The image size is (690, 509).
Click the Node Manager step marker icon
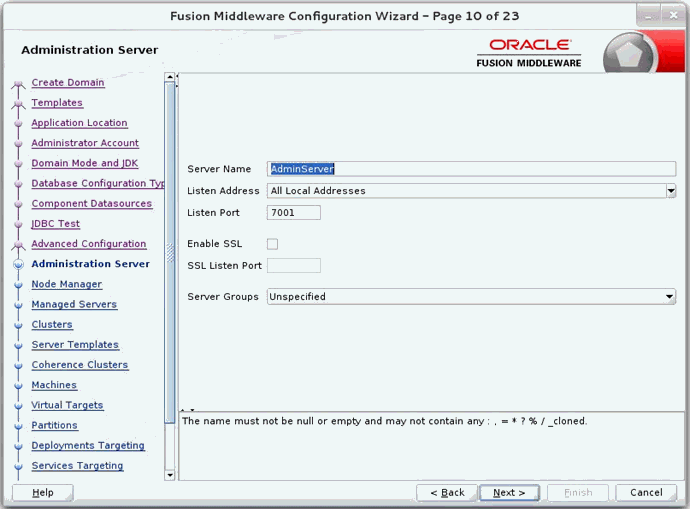18,285
